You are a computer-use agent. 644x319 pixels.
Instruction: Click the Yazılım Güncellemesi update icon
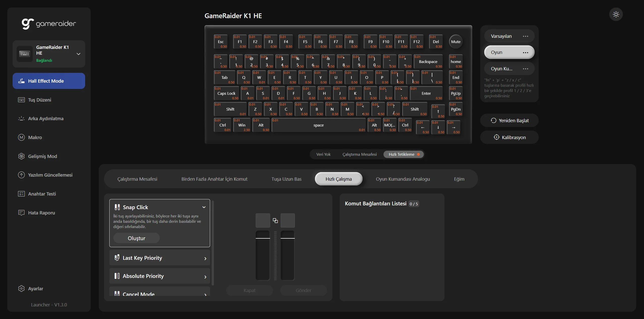coord(21,175)
